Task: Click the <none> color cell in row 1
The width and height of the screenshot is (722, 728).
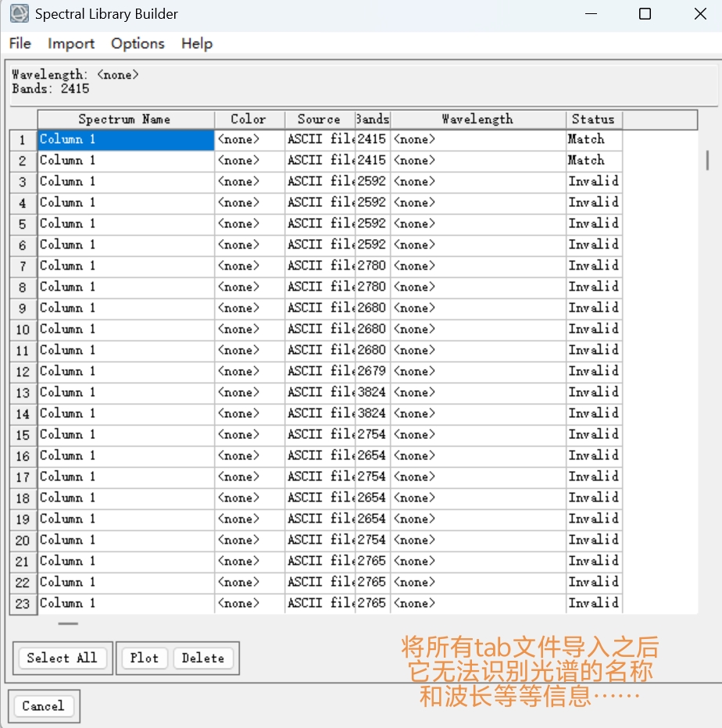Action: point(249,139)
